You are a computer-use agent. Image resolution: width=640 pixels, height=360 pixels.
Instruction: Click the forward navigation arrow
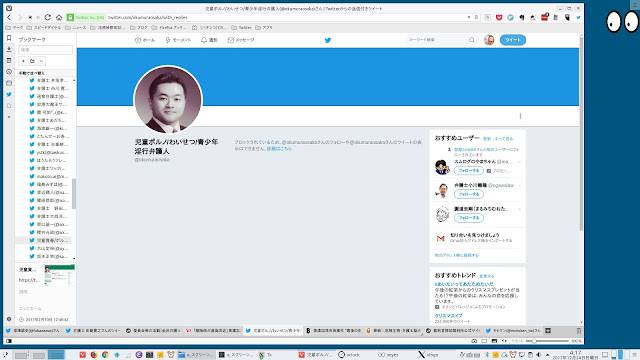coord(20,18)
